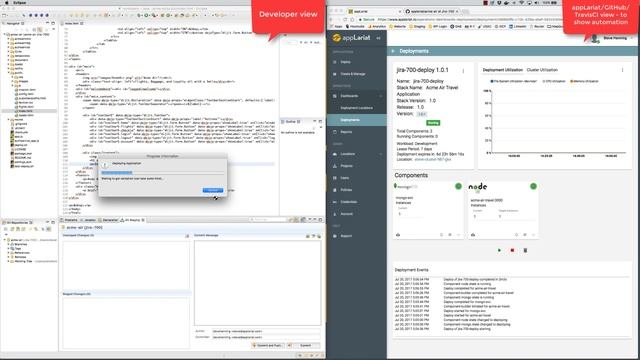Click the node logo on component card

pyautogui.click(x=478, y=187)
